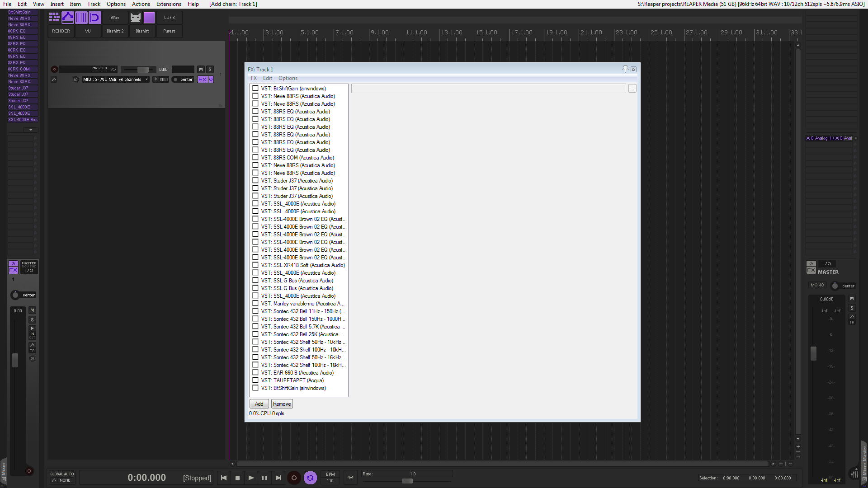This screenshot has height=488, width=868.
Task: Click the Remove button
Action: tap(282, 404)
